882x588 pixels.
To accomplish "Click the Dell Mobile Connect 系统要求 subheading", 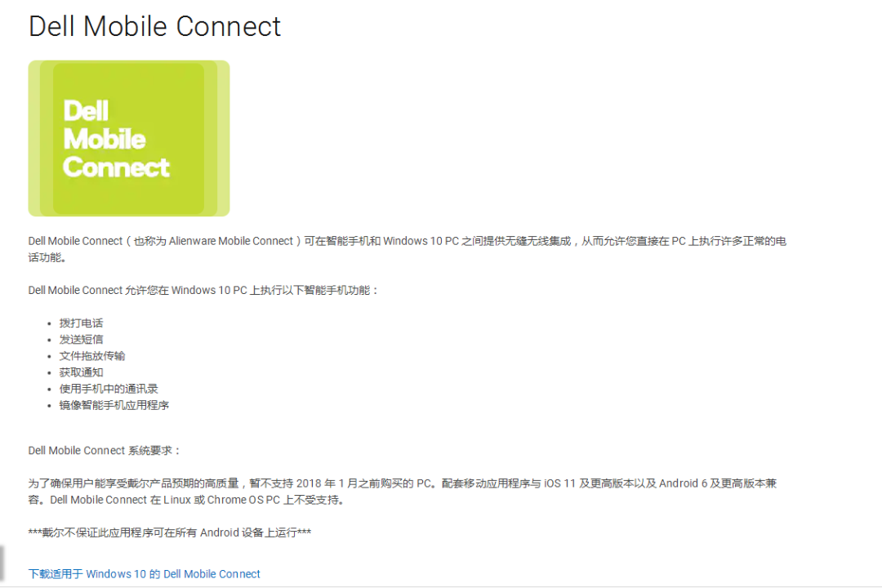I will pos(105,451).
